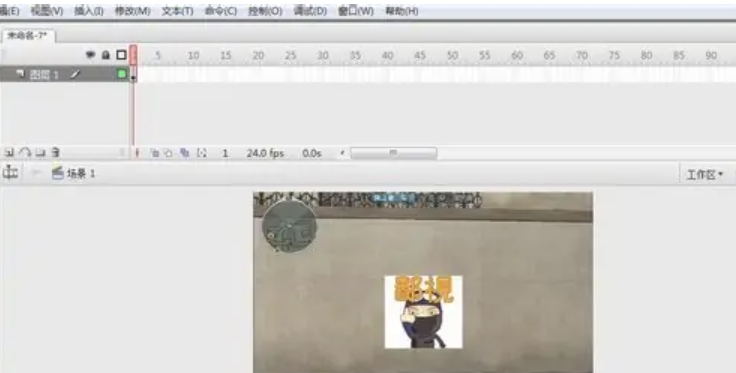
Task: Open the 文本(T) menu
Action: [x=177, y=11]
